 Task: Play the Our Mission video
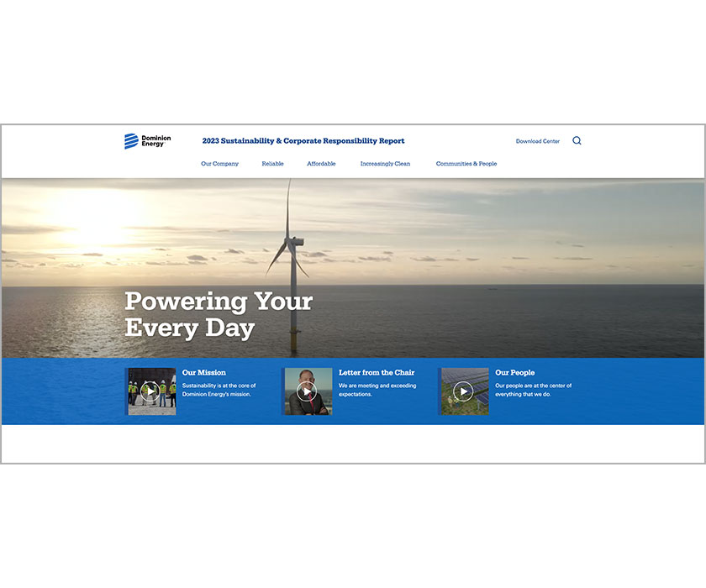150,391
